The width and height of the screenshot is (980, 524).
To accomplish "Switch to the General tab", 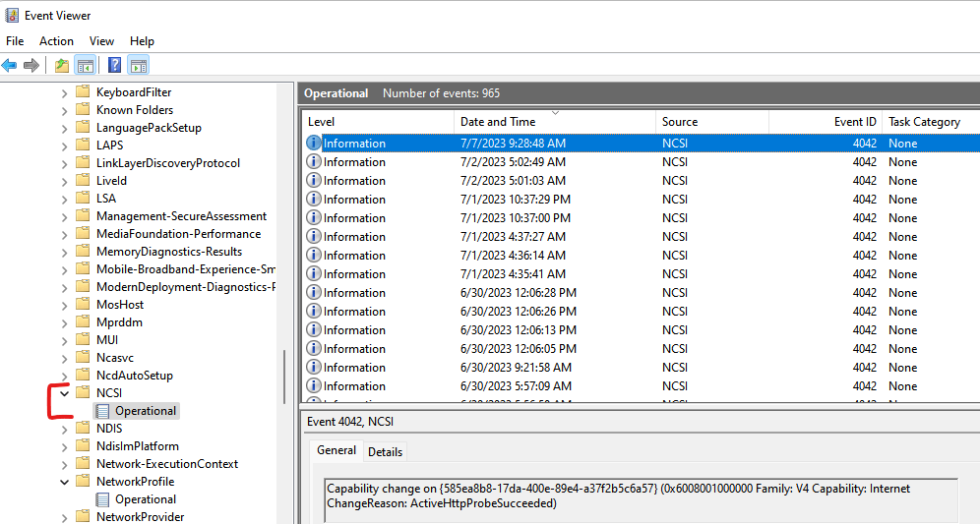I will (x=337, y=450).
